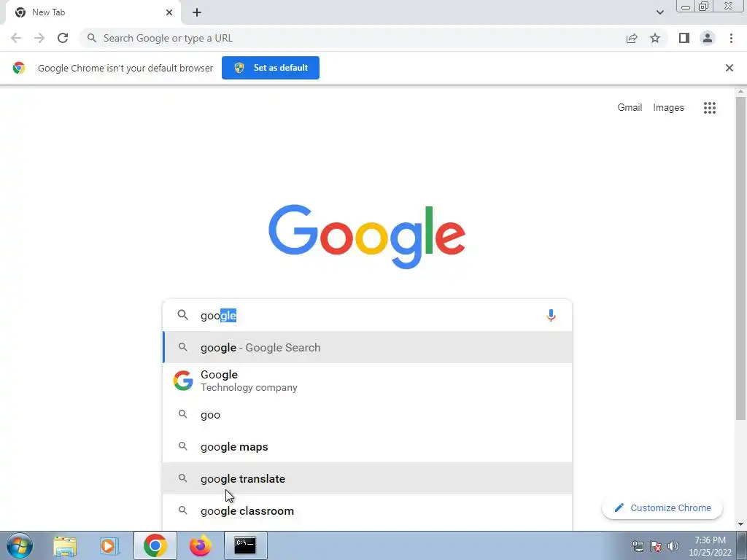Reload the current page
The image size is (747, 560).
click(x=63, y=38)
